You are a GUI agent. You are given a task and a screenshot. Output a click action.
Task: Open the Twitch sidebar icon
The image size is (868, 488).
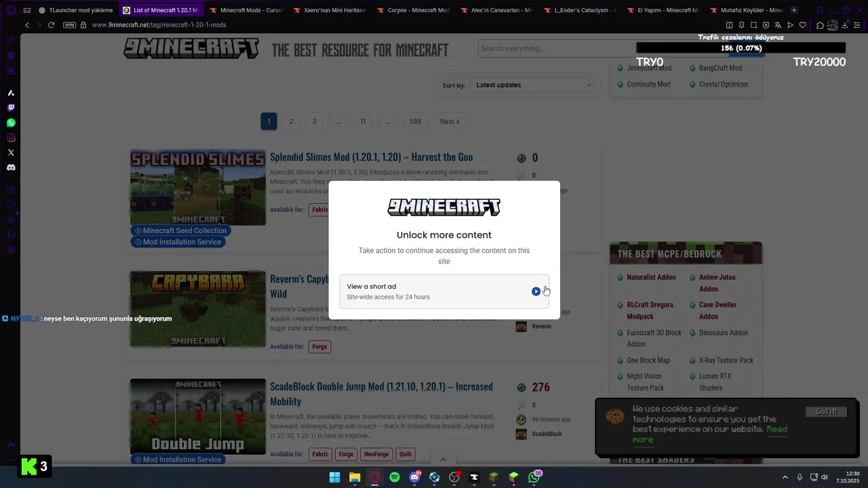coord(11,108)
